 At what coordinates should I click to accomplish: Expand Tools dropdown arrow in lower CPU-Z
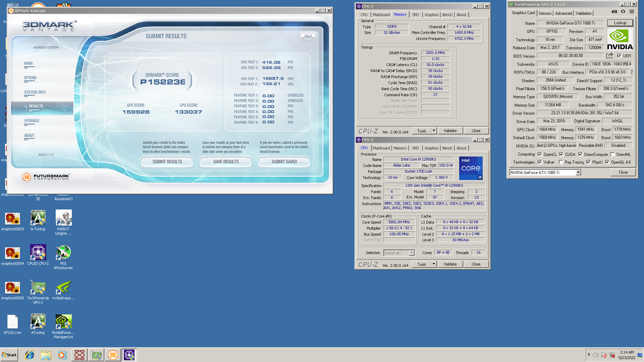point(434,264)
